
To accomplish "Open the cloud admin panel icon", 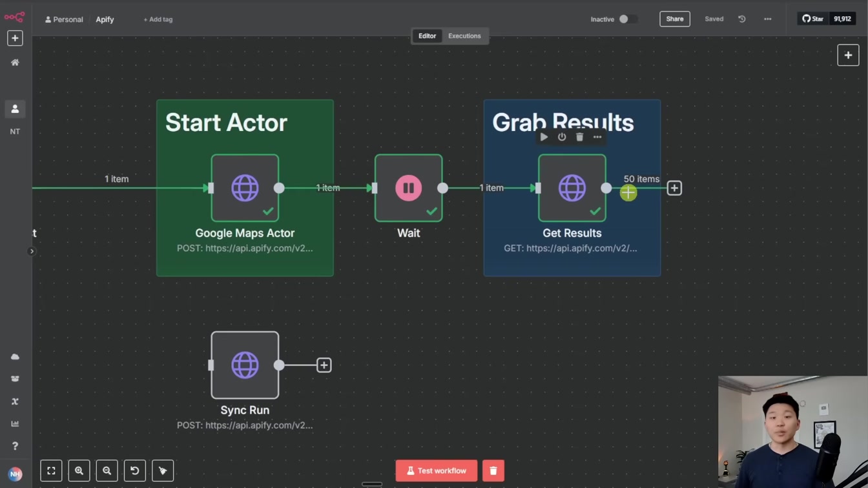I will pyautogui.click(x=15, y=356).
